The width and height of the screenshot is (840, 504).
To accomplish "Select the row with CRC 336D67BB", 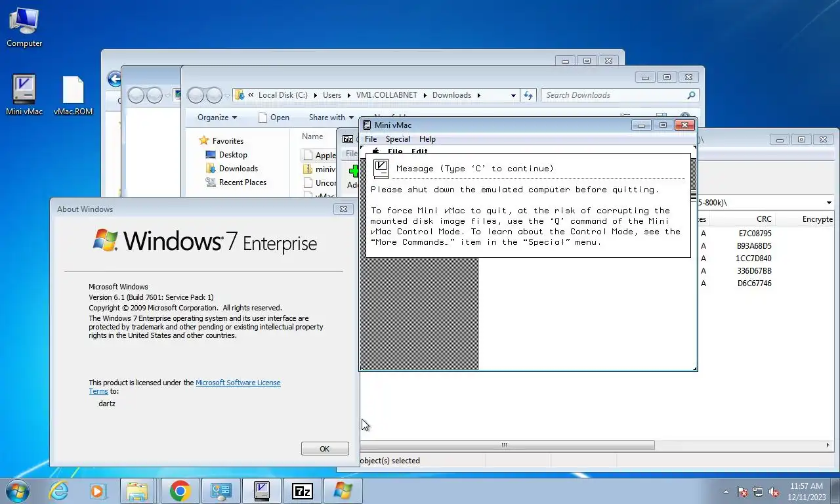I will pos(755,271).
